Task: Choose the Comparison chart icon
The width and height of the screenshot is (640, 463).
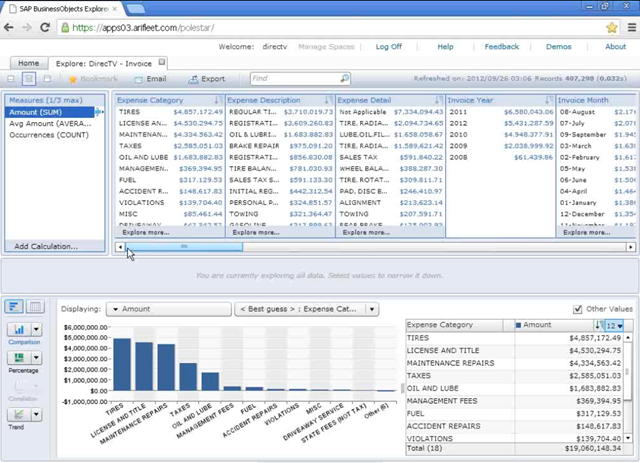Action: coord(19,329)
